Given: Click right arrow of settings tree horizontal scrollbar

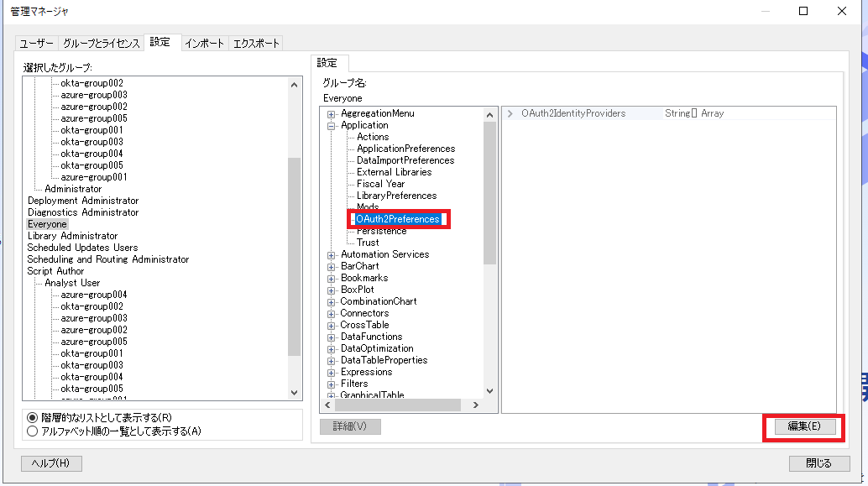Looking at the screenshot, I should click(475, 405).
